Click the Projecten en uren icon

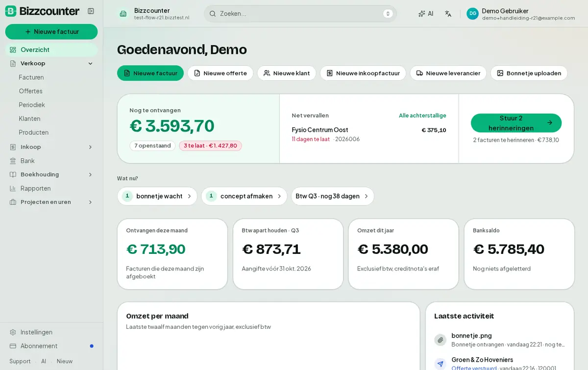pyautogui.click(x=13, y=202)
